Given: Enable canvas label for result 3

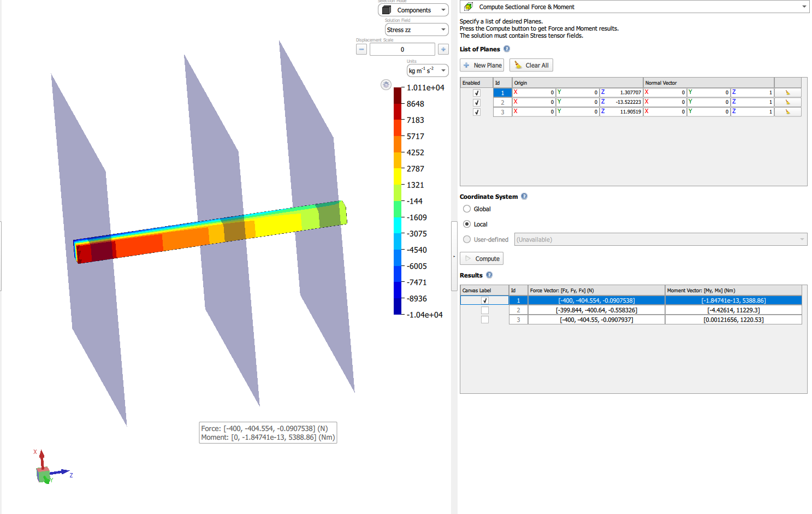Looking at the screenshot, I should click(x=485, y=320).
